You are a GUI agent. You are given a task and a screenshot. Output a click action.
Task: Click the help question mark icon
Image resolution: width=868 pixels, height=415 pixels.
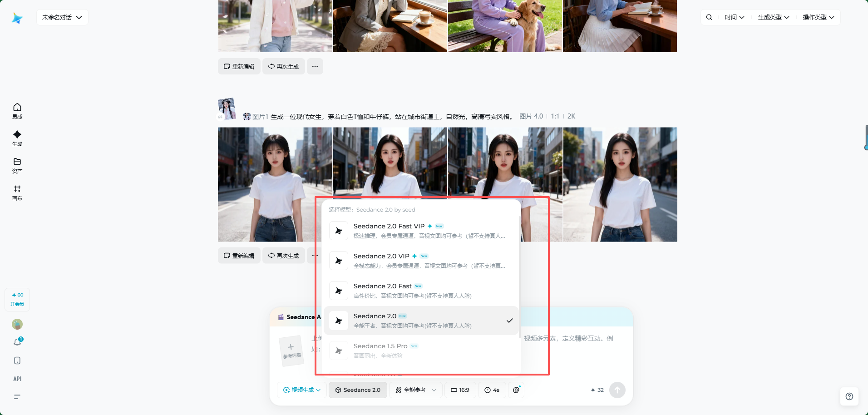pyautogui.click(x=849, y=396)
